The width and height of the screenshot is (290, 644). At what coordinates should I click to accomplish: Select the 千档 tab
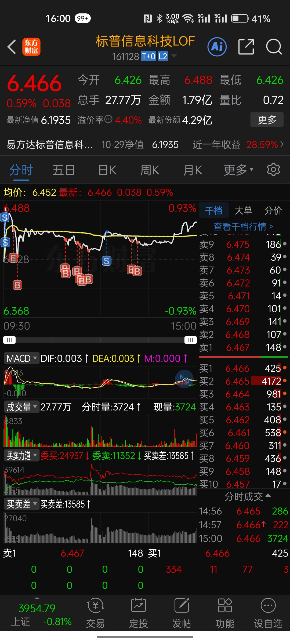click(x=214, y=210)
